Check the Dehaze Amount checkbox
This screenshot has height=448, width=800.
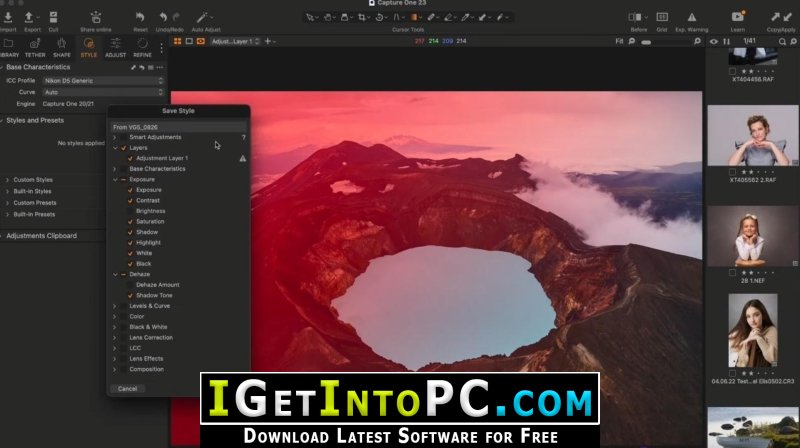(130, 285)
